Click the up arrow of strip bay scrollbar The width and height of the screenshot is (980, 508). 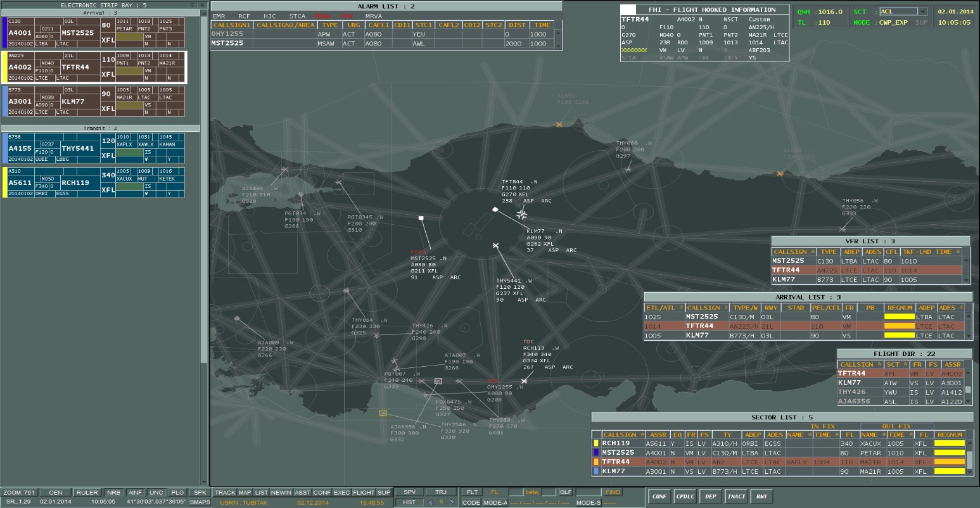coord(203,14)
